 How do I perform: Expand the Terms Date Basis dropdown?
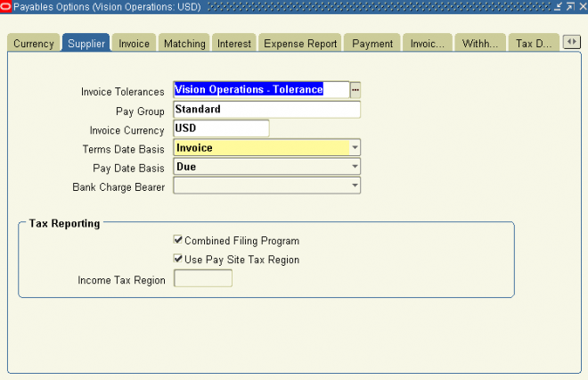(x=355, y=147)
